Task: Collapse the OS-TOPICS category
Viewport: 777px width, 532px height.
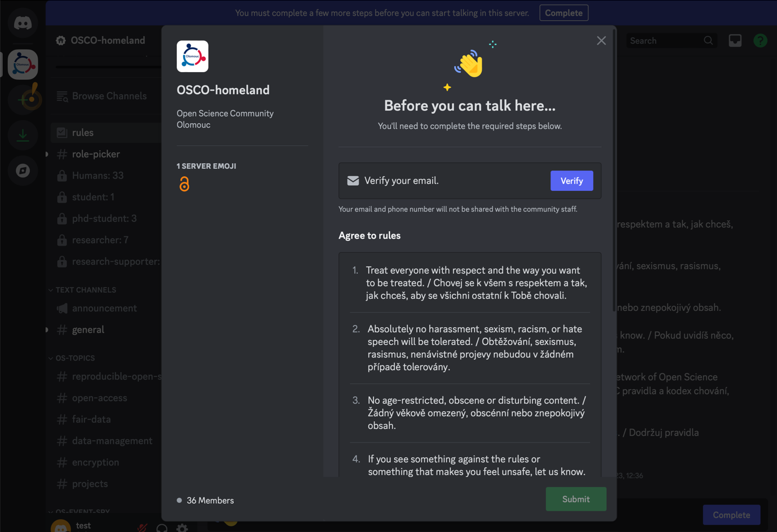Action: tap(74, 358)
